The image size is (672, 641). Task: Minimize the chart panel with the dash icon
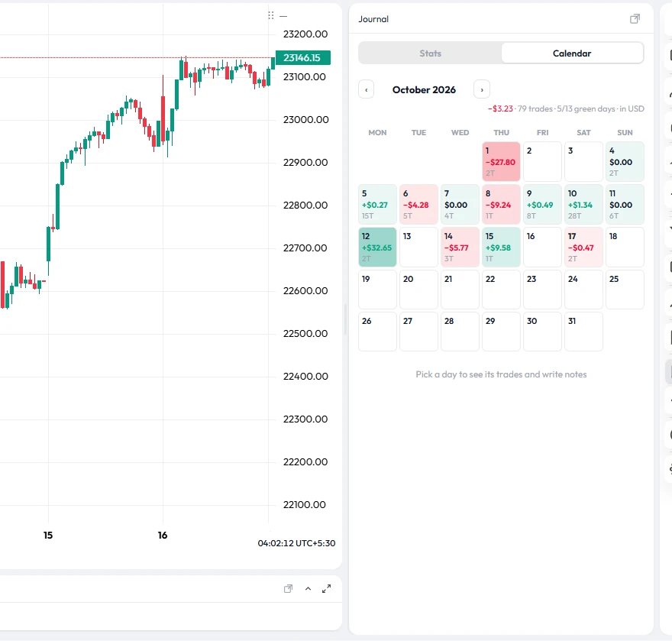pos(283,16)
